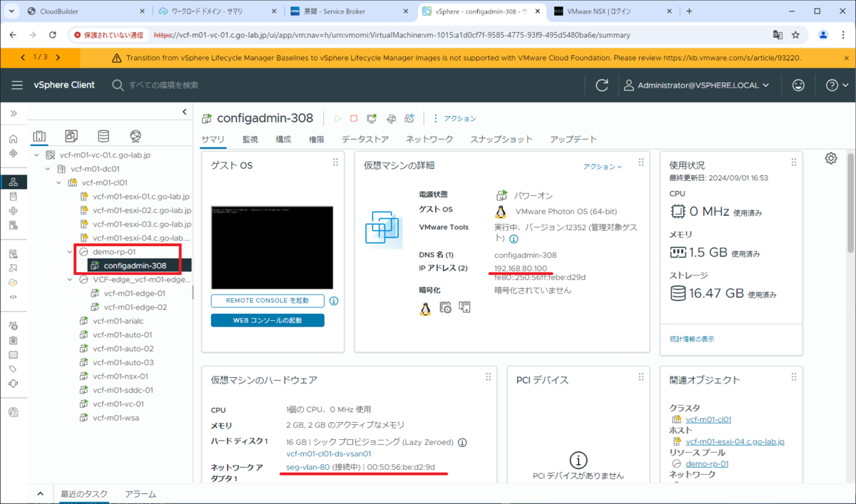Screen dimensions: 856x504
Task: Click the settings gear above the scrollbar
Action: 830,158
